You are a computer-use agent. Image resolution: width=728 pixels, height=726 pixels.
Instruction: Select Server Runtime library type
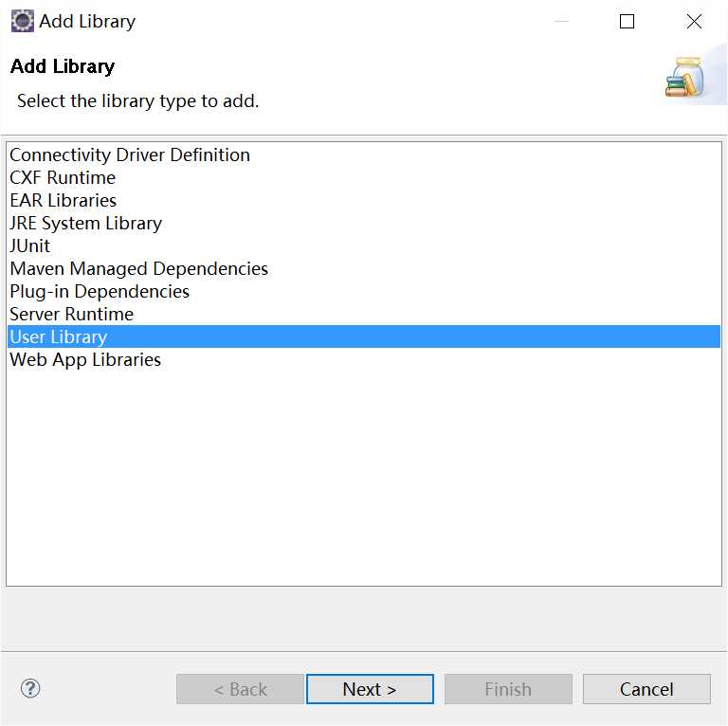point(364,314)
